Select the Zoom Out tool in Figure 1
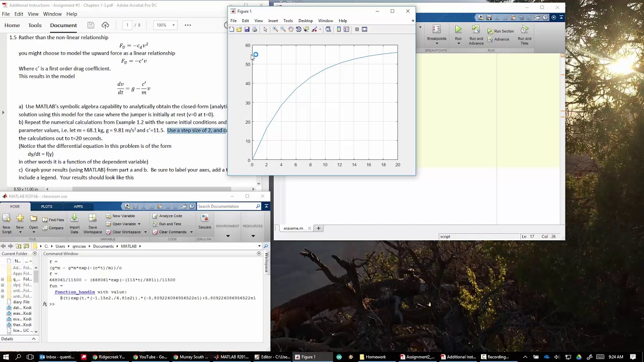The width and height of the screenshot is (644, 362). coord(283,29)
